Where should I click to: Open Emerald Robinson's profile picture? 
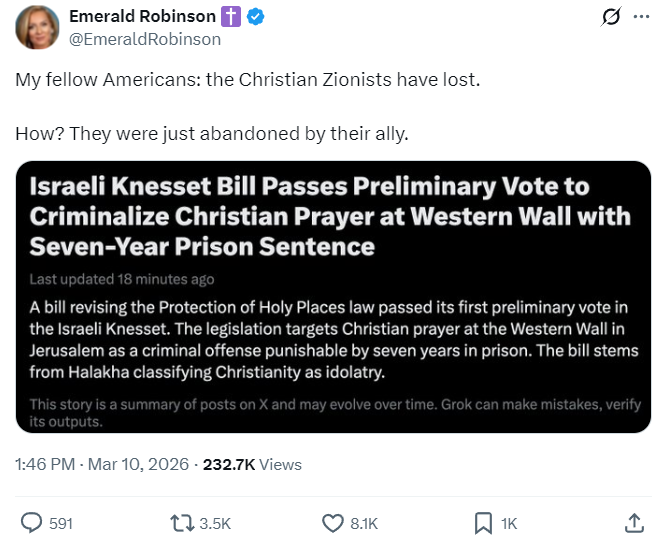tap(37, 27)
